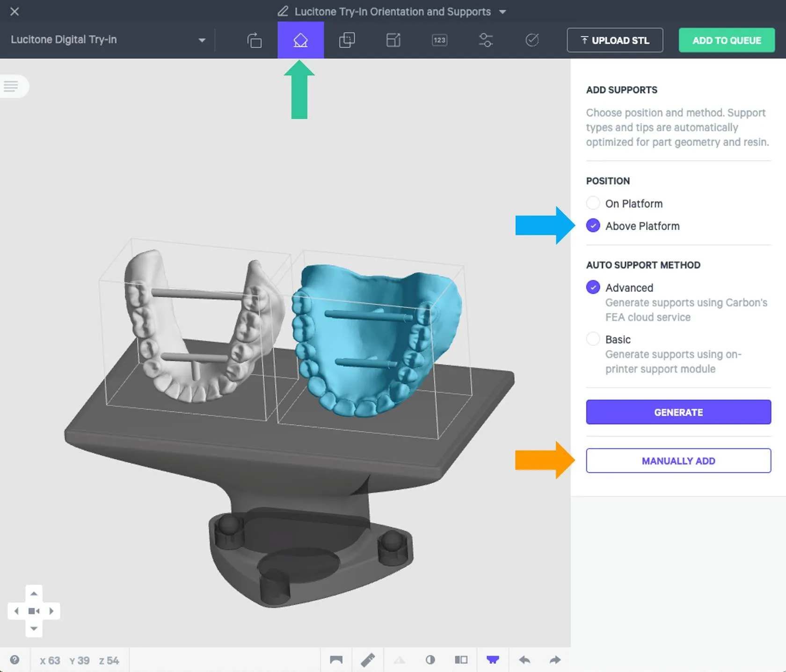The height and width of the screenshot is (672, 786).
Task: Rotate the camera view up
Action: pos(34,593)
